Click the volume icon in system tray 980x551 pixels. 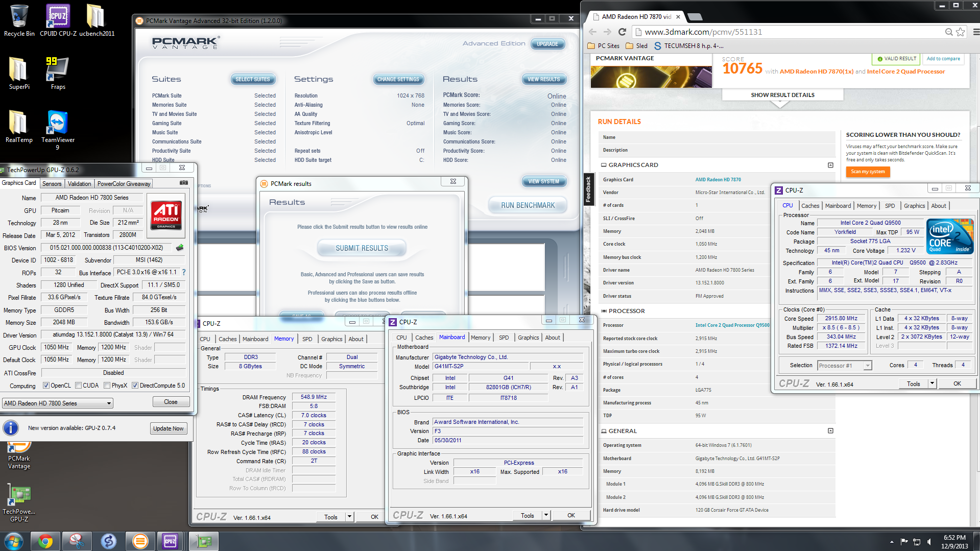929,542
